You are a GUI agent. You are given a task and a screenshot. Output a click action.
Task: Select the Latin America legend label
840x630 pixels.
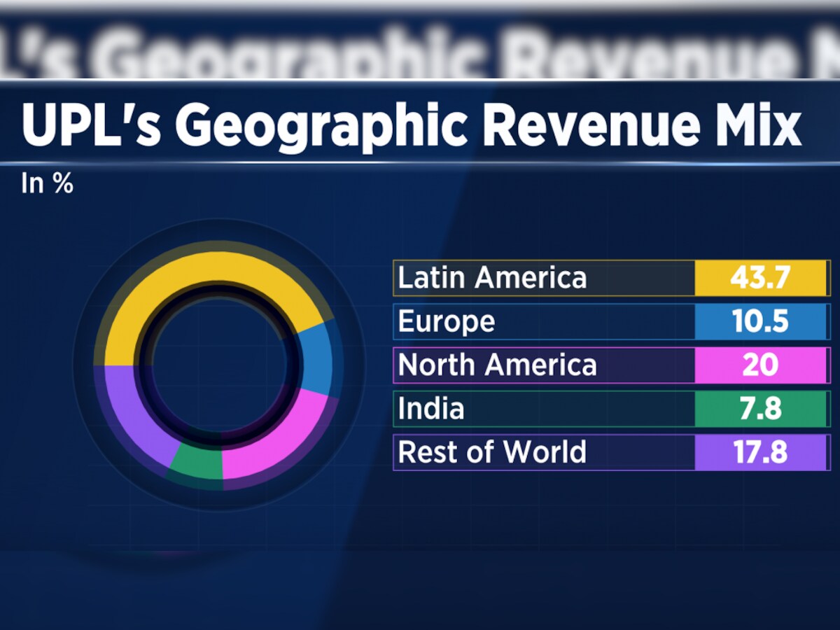click(492, 278)
